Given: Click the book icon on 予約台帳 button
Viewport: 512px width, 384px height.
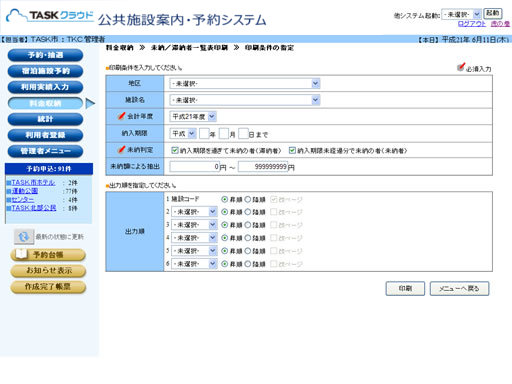Looking at the screenshot, I should 21,254.
